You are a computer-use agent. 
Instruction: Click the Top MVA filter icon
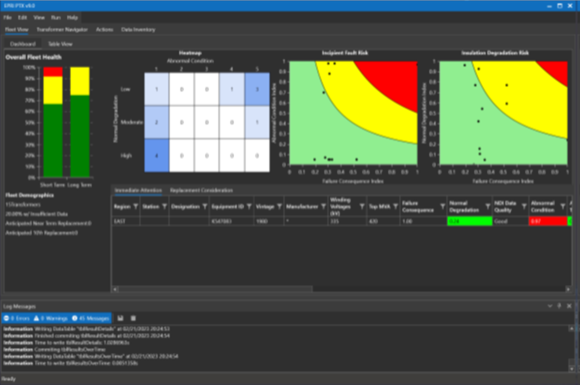(395, 207)
